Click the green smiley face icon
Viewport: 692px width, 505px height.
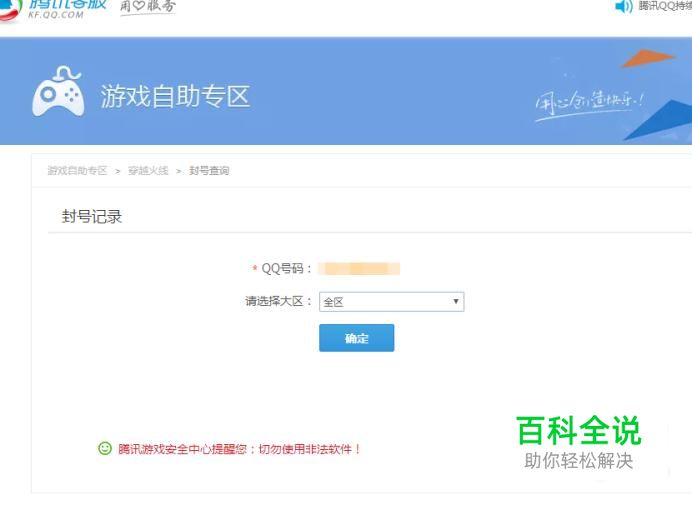pyautogui.click(x=105, y=448)
